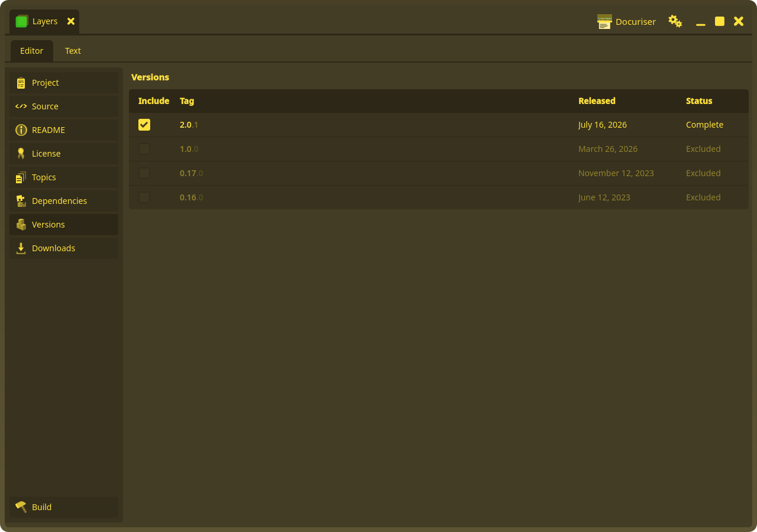Click the Released column header
Viewport: 757px width, 532px height.
coord(597,101)
